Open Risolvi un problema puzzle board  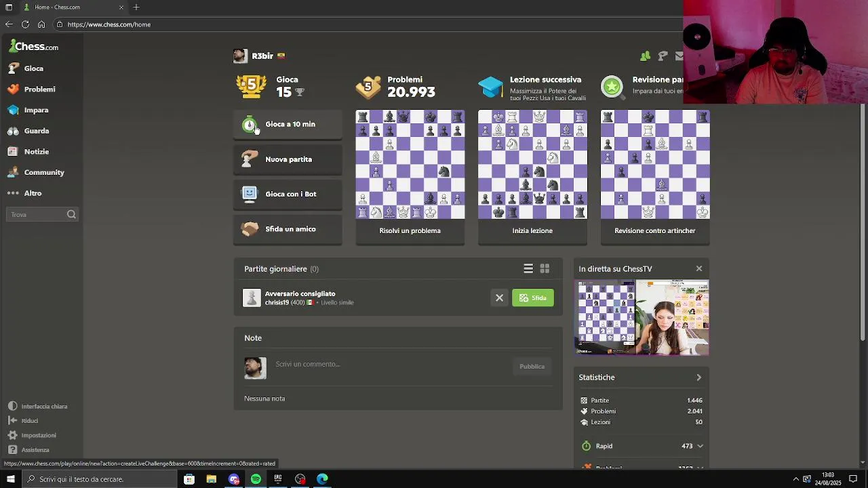click(x=410, y=165)
